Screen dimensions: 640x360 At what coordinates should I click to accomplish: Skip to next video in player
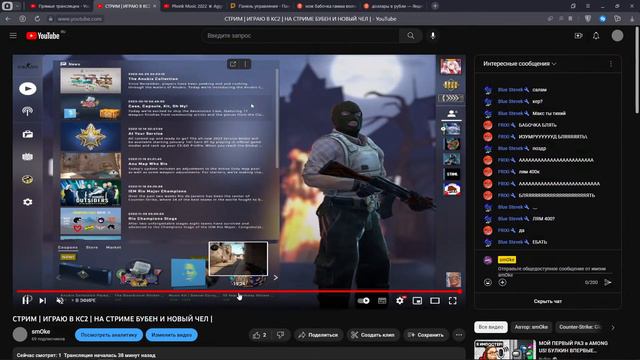click(x=42, y=300)
